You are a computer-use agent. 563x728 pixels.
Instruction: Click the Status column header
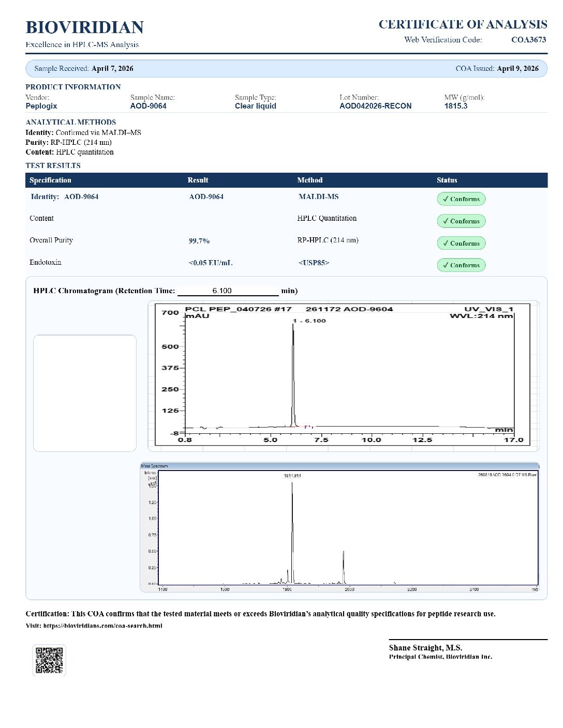(x=447, y=180)
